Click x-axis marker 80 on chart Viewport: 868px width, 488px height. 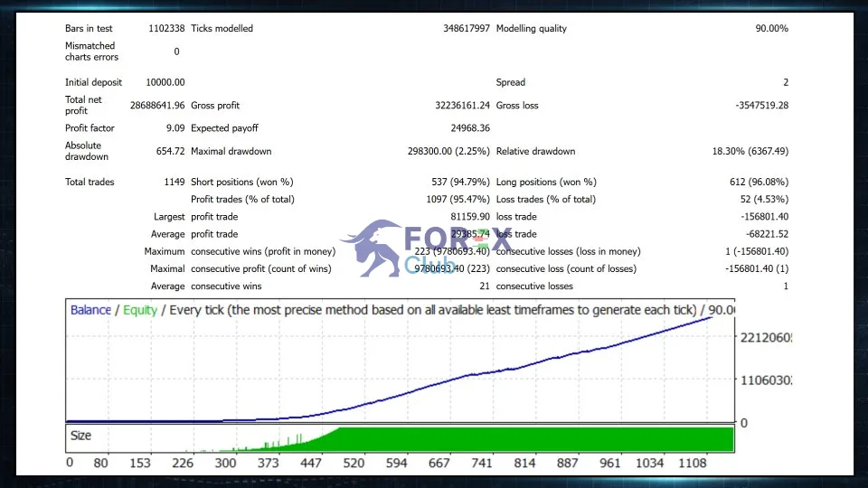[x=100, y=463]
